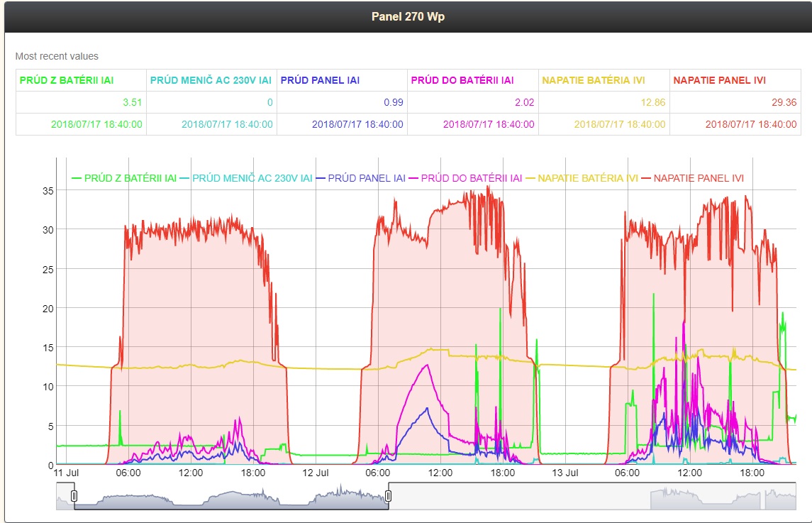Click the yellow timestamp under NAPATIE BATÉRIA

[x=619, y=124]
